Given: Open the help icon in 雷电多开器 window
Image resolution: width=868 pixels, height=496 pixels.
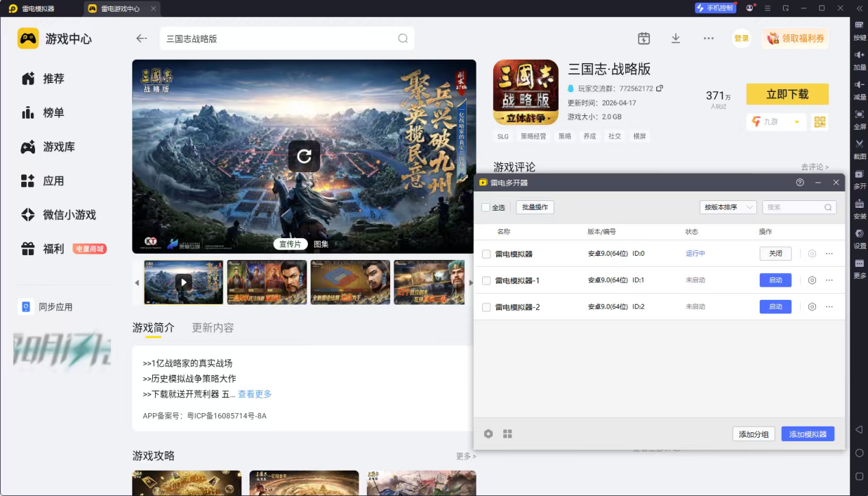Looking at the screenshot, I should tap(799, 182).
